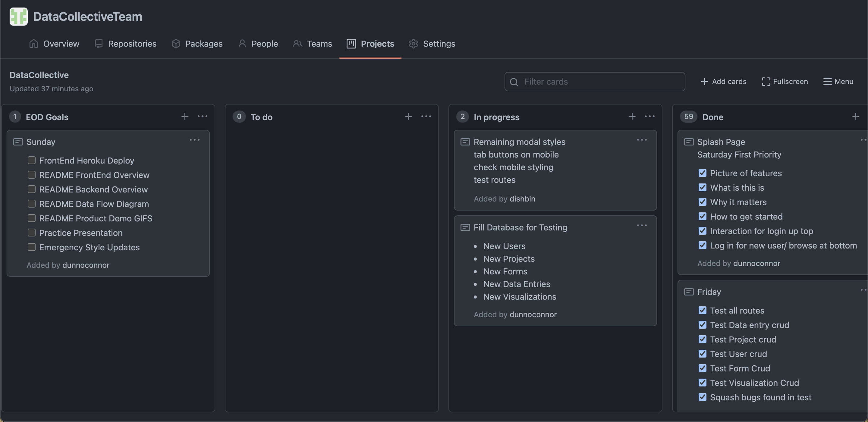868x422 pixels.
Task: Add a card to EOD Goals column
Action: [185, 117]
